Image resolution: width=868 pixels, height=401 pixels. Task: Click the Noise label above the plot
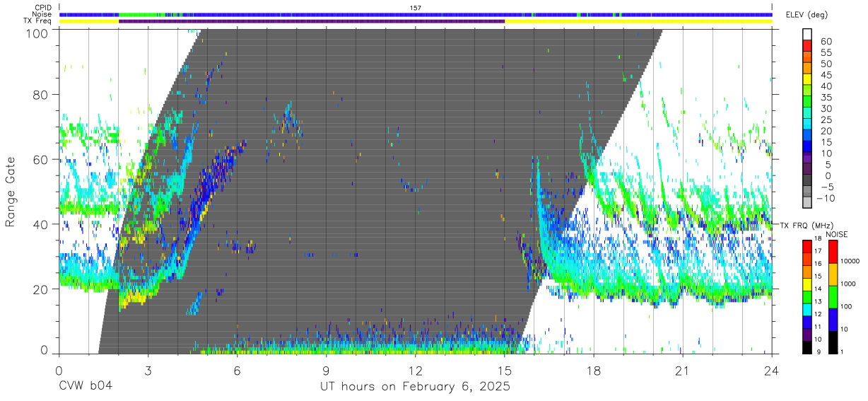(42, 14)
